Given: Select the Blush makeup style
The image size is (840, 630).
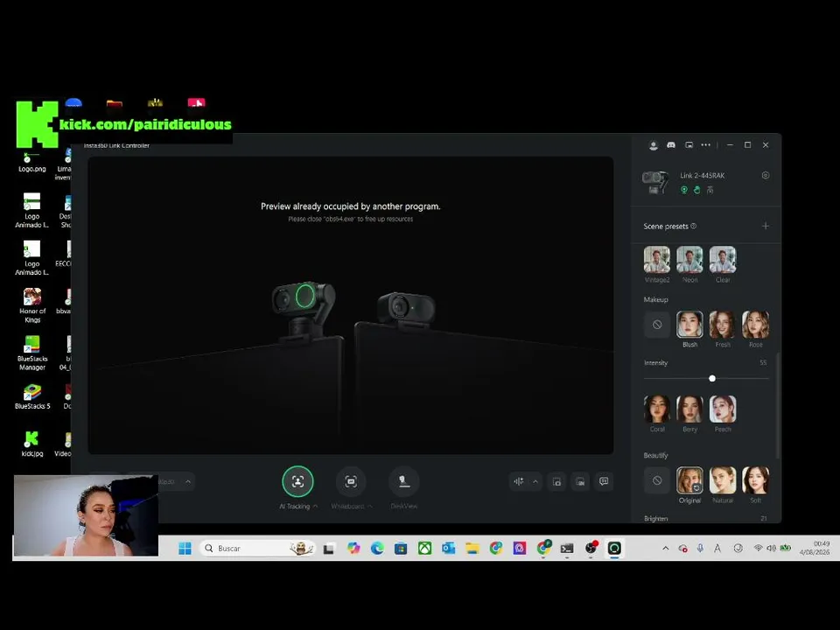Looking at the screenshot, I should point(690,325).
